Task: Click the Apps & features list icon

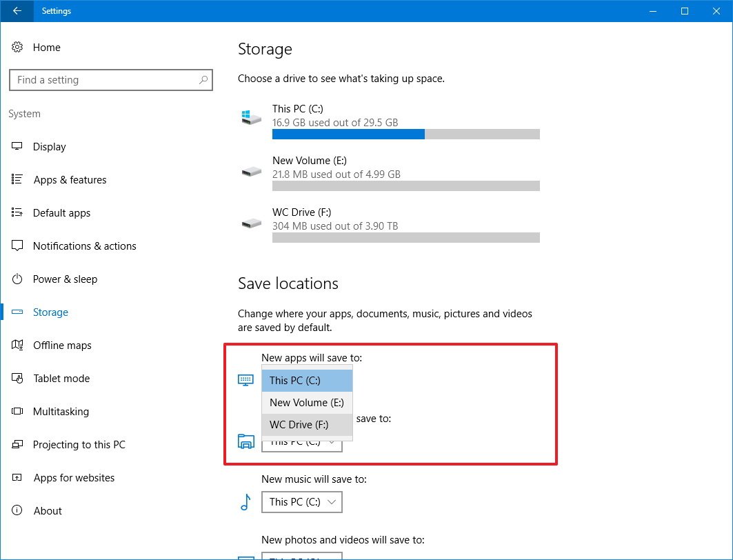Action: [x=19, y=179]
